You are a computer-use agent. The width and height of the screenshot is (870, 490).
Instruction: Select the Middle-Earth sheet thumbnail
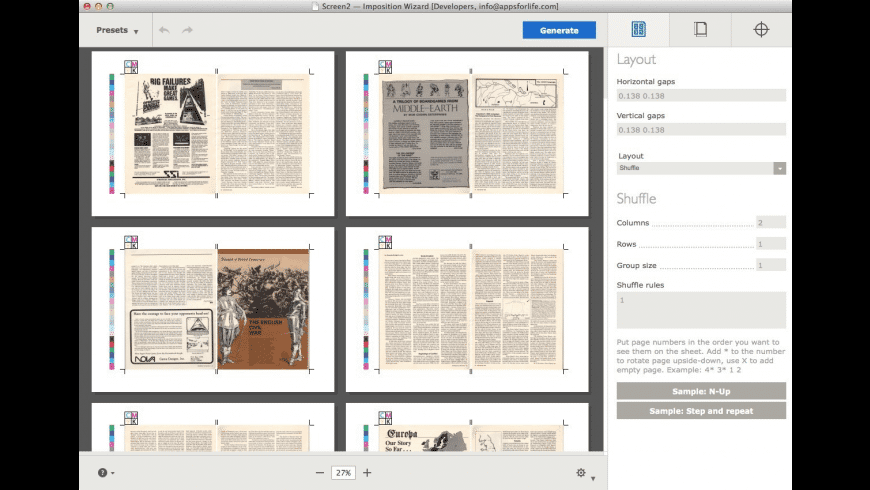tap(467, 133)
